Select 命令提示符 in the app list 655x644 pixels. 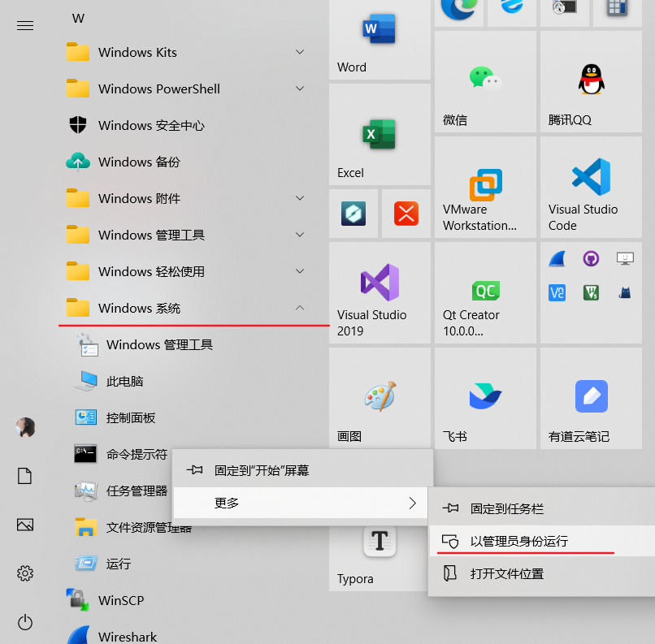pos(121,454)
